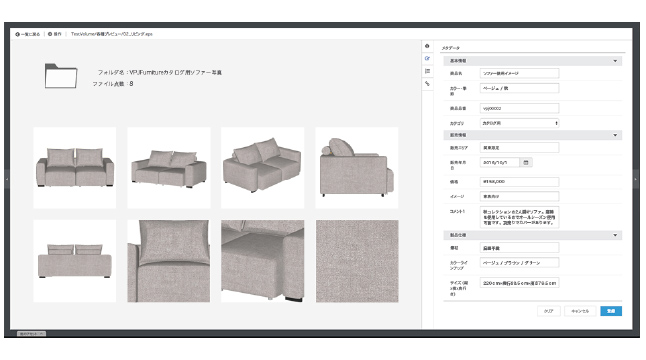Open front-view sofa thumbnail
Viewport: 646px width, 360px height.
coord(75,168)
